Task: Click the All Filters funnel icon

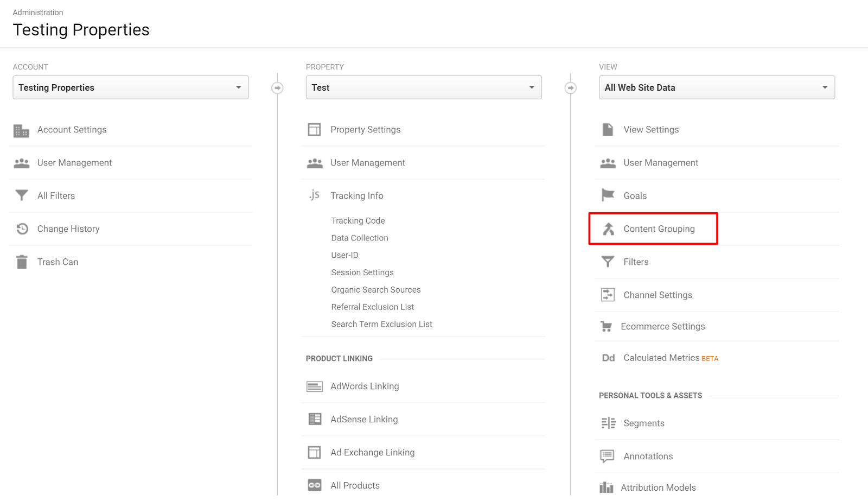Action: click(x=22, y=195)
